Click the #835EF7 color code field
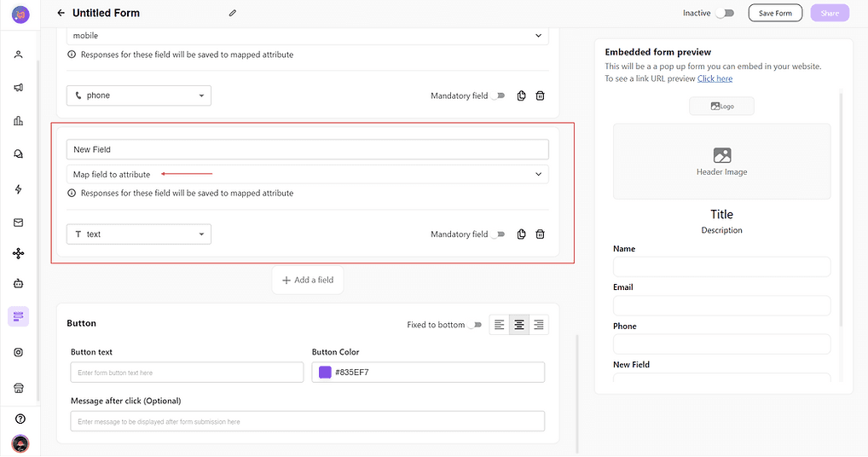868x457 pixels. coord(428,373)
